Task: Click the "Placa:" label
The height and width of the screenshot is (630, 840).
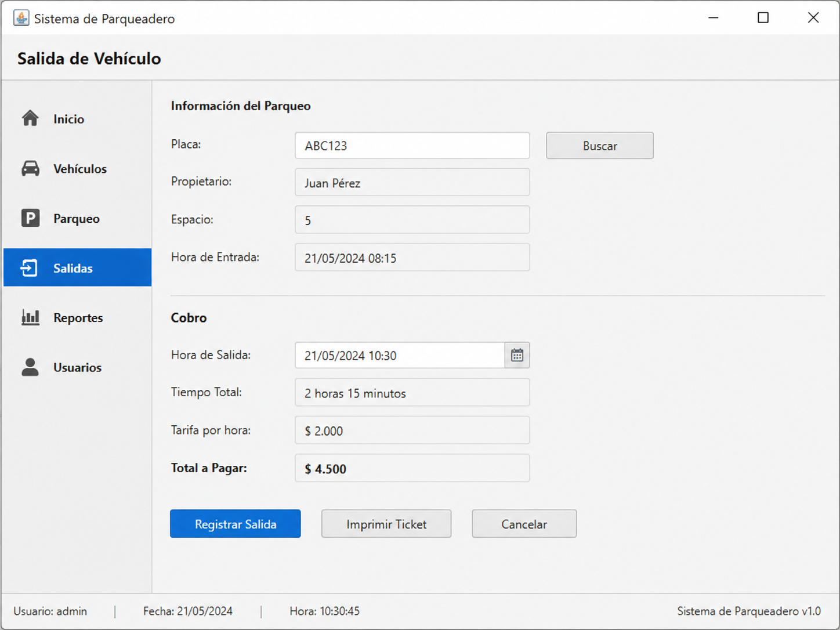Action: (x=186, y=144)
